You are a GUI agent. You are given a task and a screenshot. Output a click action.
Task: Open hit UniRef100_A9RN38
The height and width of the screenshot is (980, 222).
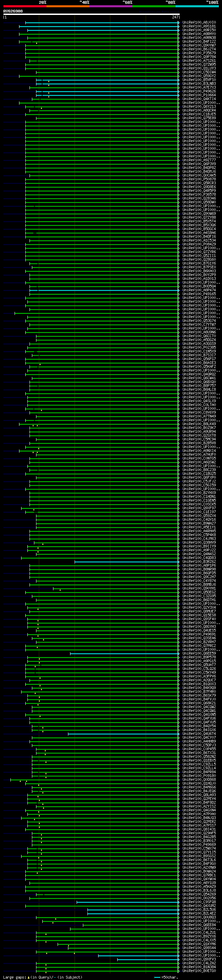(199, 38)
